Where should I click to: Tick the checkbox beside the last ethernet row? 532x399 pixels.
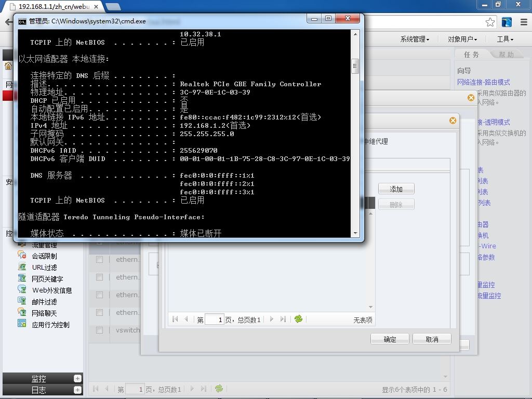tap(99, 312)
